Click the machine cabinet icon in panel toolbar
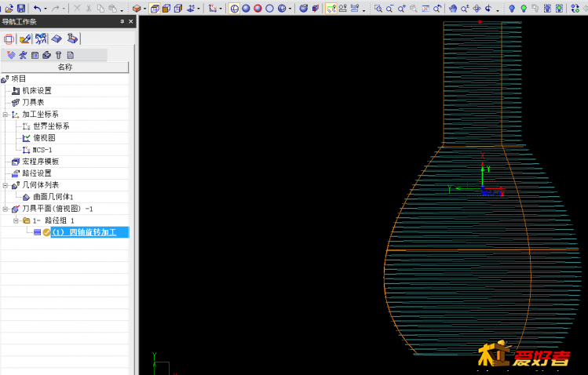588x375 pixels. click(35, 55)
